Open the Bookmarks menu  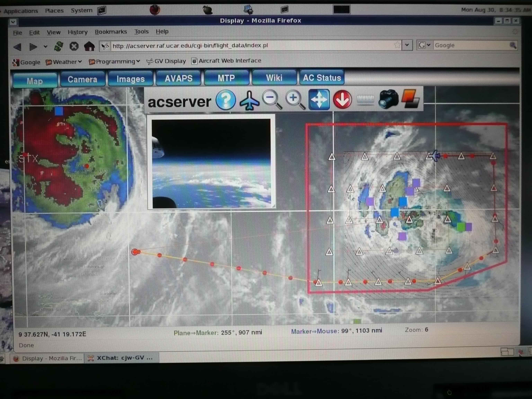click(111, 32)
